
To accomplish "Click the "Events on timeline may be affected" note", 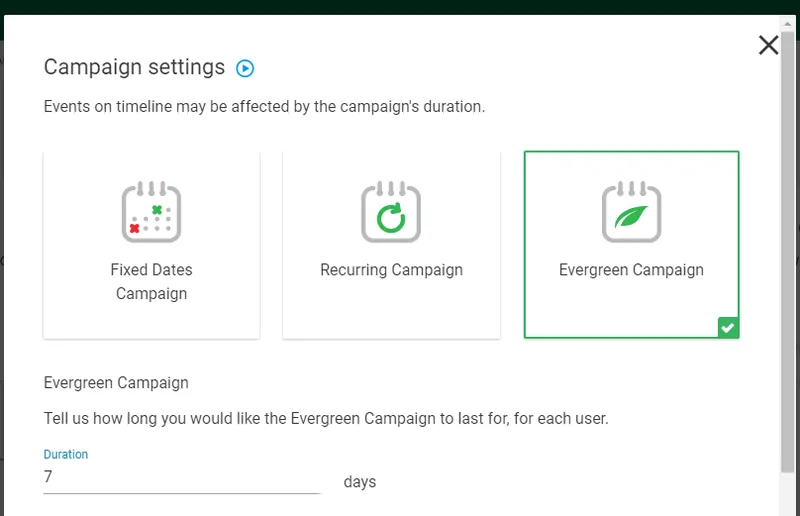I will [x=264, y=107].
